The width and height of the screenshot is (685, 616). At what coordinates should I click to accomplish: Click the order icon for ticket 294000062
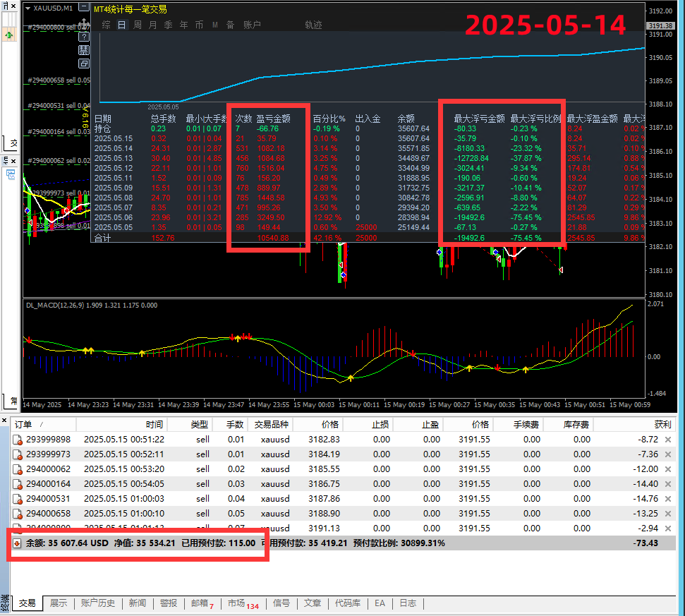(18, 469)
